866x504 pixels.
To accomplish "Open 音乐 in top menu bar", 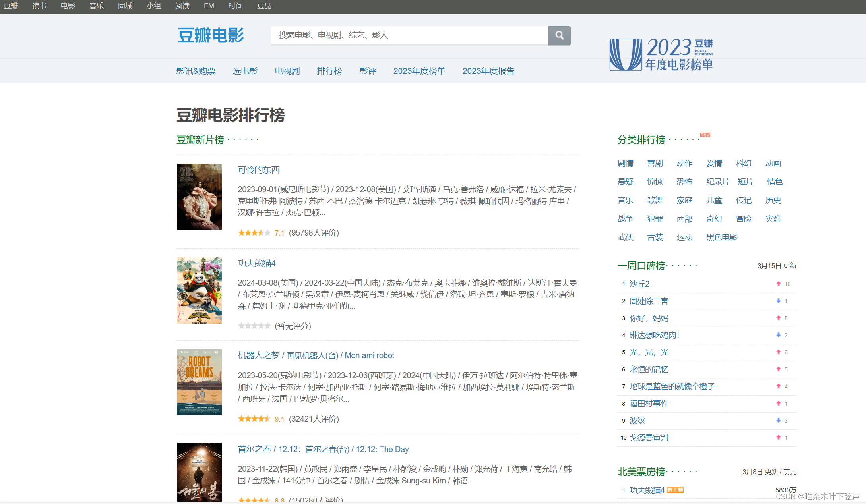I will 96,6.
